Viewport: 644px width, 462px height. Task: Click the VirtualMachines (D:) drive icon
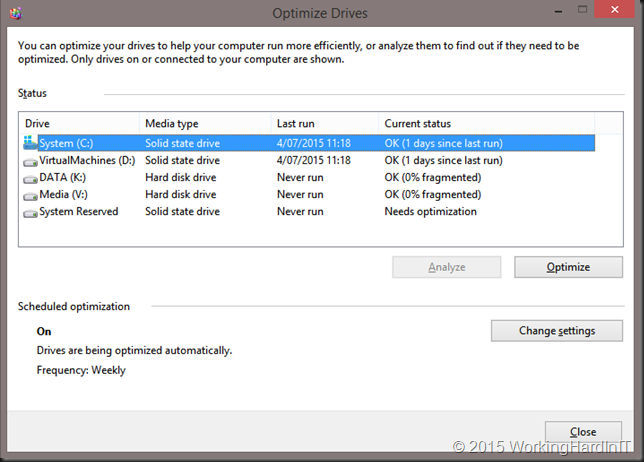point(30,163)
